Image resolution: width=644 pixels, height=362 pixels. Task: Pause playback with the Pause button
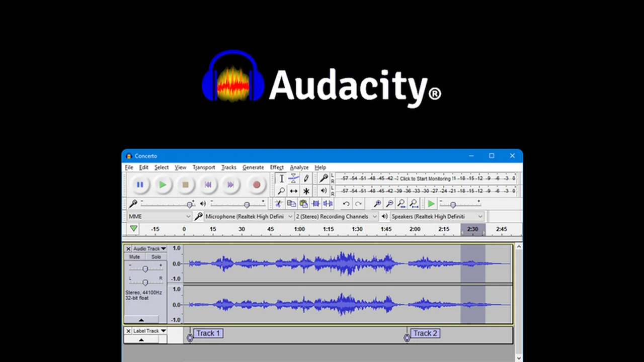tap(140, 185)
